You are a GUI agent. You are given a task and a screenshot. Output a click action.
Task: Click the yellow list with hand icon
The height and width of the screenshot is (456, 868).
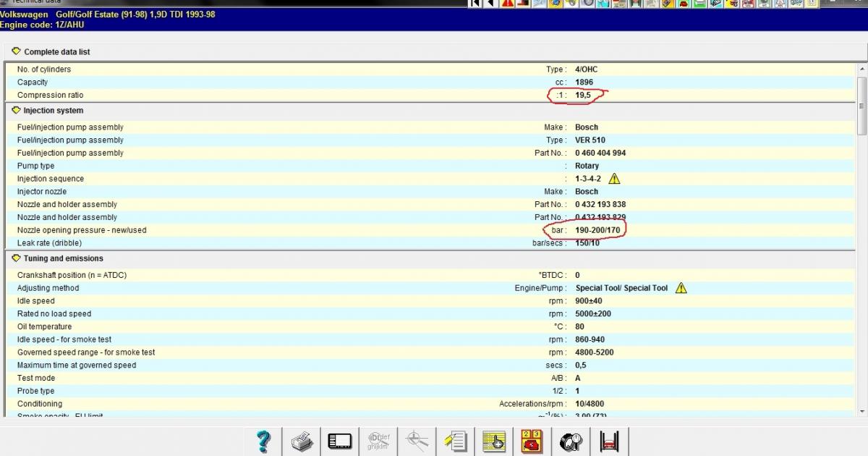494,441
